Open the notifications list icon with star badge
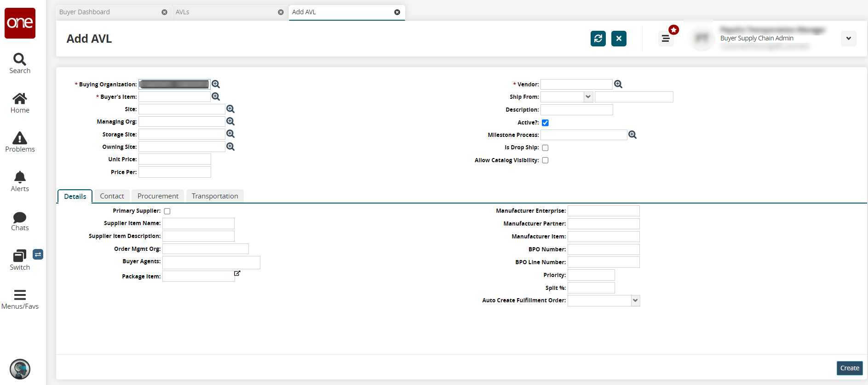The height and width of the screenshot is (385, 868). (666, 39)
